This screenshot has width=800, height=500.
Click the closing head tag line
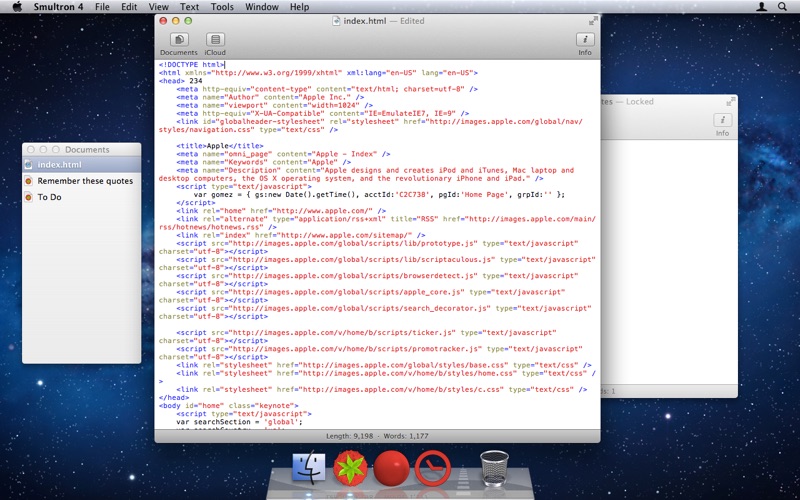click(x=174, y=397)
